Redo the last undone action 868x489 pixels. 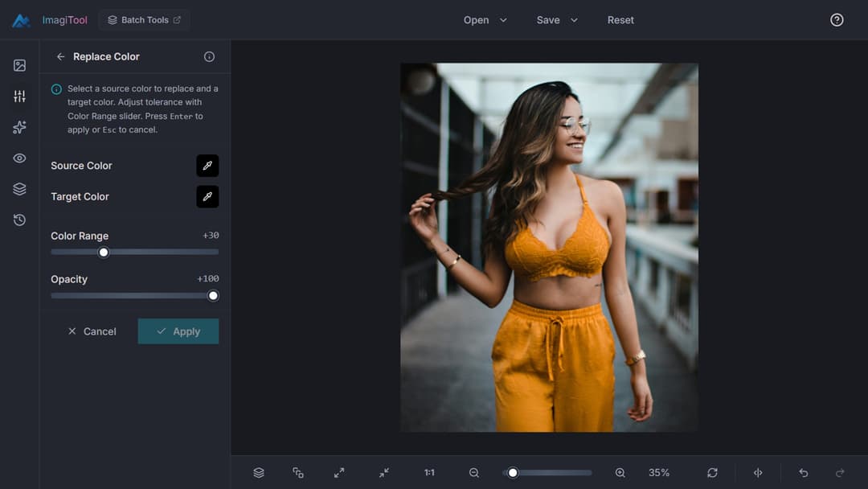[x=840, y=472]
